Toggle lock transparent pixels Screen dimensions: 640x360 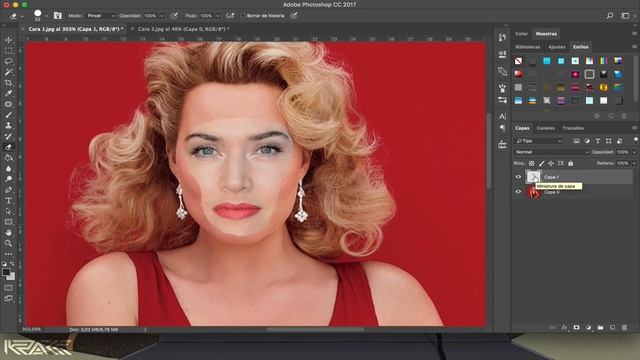[531, 163]
